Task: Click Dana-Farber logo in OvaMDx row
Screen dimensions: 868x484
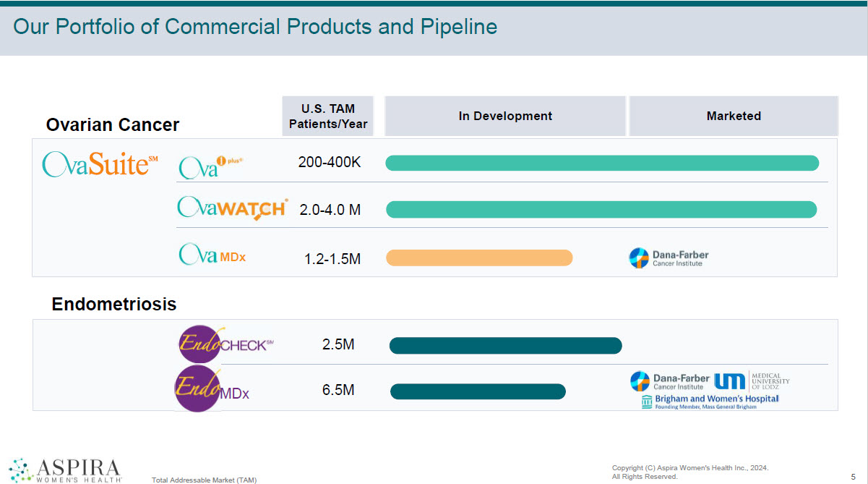Action: click(669, 258)
